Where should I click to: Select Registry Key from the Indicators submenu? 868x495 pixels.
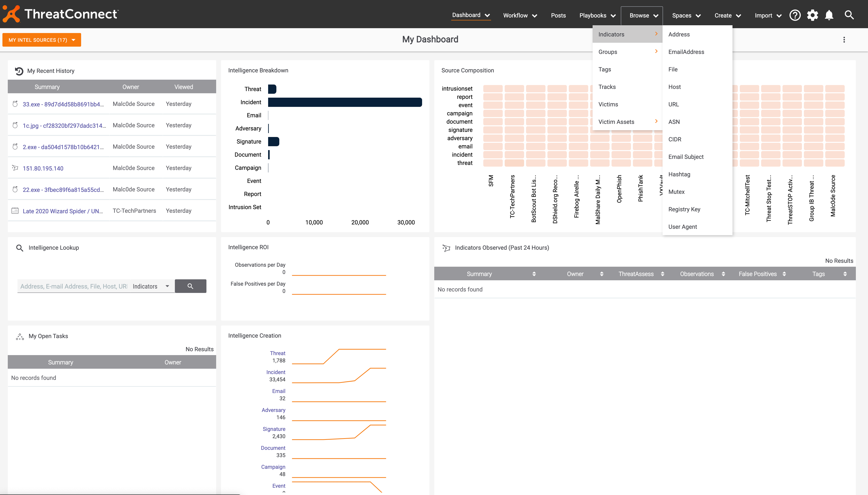click(x=684, y=209)
